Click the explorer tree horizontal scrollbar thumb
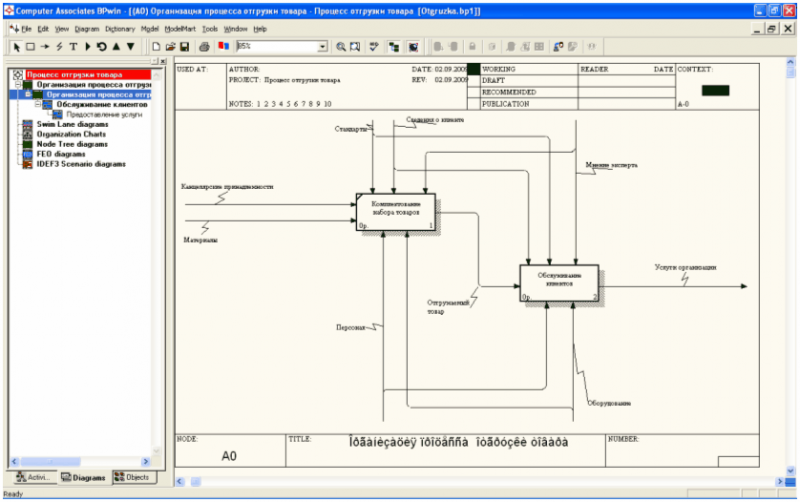This screenshot has height=502, width=800. click(x=50, y=462)
